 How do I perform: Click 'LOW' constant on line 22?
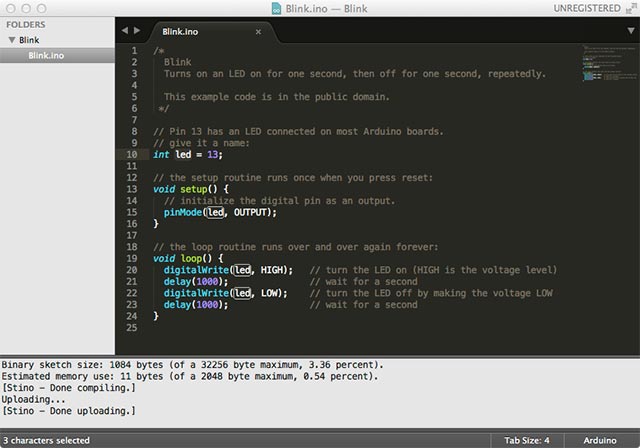click(x=269, y=293)
